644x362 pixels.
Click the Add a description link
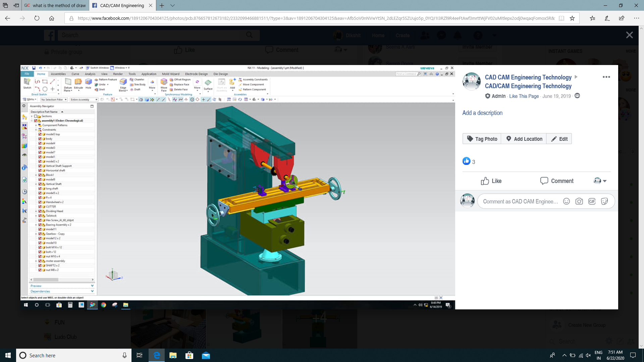point(482,113)
